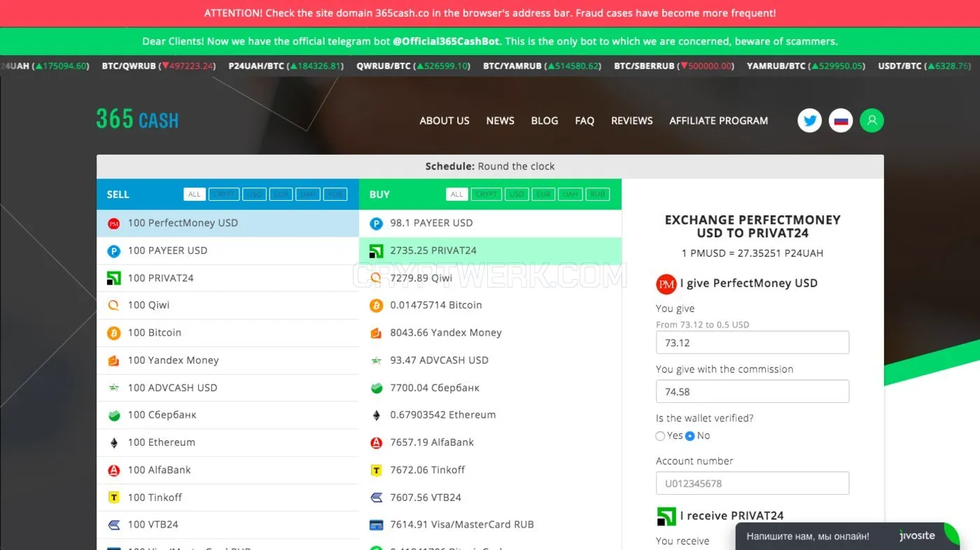
Task: Click the BTC/SBERRUB ticker rate
Action: pos(674,66)
